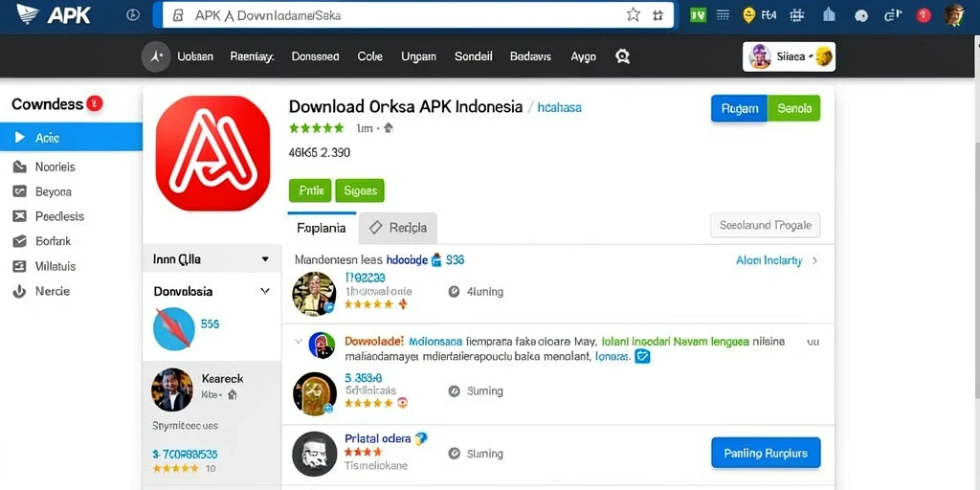The width and height of the screenshot is (980, 490).
Task: Click the blue circle icon beside 555
Action: [174, 328]
